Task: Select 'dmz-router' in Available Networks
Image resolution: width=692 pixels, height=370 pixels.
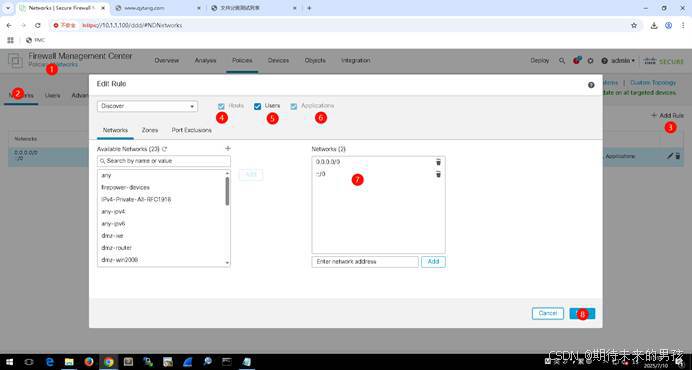Action: pos(117,248)
